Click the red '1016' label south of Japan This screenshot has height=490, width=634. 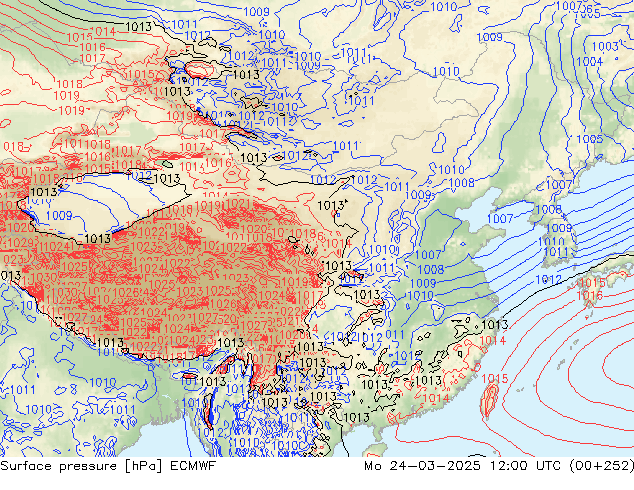[590, 296]
